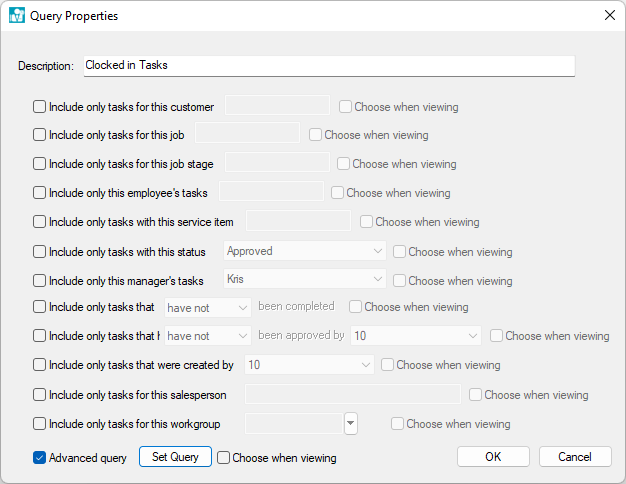Check 'Include only tasks for this job'
Screen dimensions: 626x484
point(40,135)
